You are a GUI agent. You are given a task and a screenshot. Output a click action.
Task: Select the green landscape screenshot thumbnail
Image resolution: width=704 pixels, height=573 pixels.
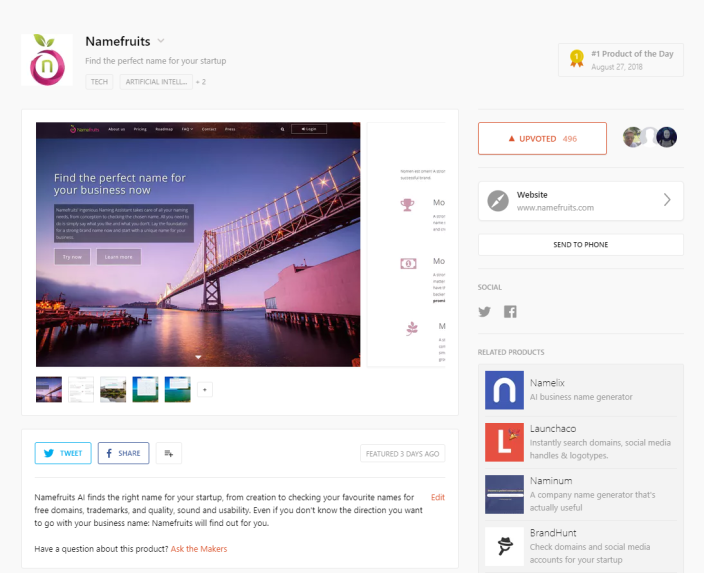pos(113,389)
